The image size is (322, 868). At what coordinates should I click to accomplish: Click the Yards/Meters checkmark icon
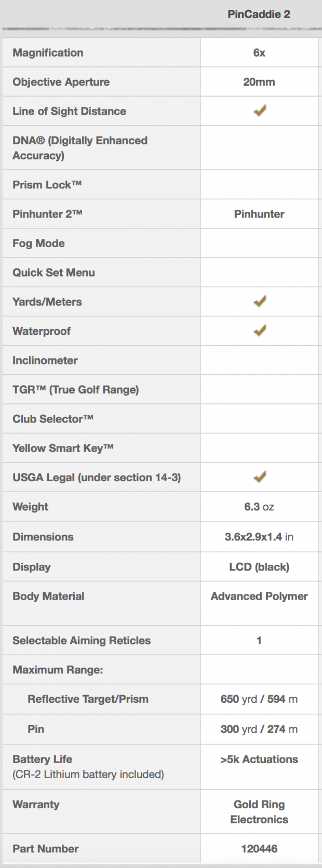(x=260, y=301)
